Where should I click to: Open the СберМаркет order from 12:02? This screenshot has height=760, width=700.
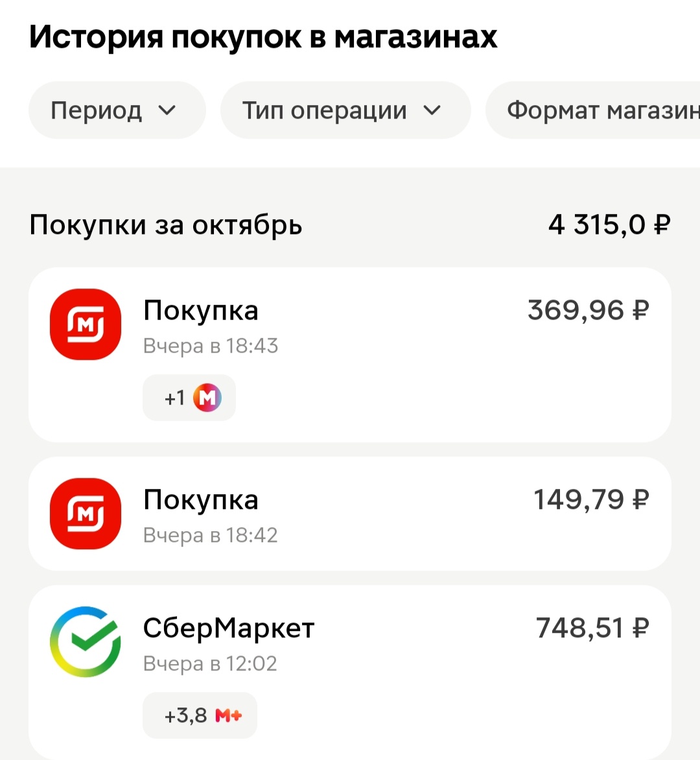(x=350, y=648)
